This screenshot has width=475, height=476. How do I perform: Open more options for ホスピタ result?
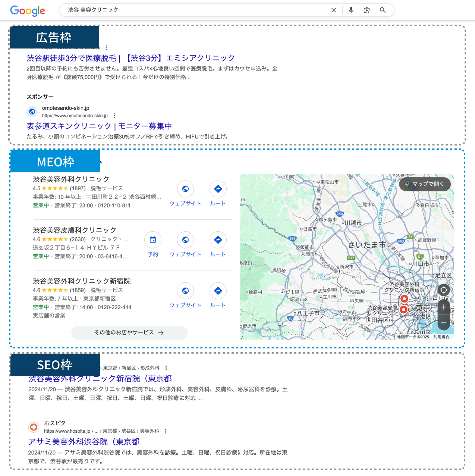[166, 431]
